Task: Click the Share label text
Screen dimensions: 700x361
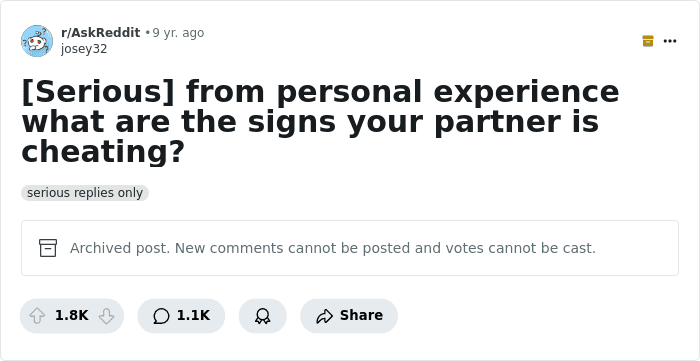Action: tap(361, 315)
